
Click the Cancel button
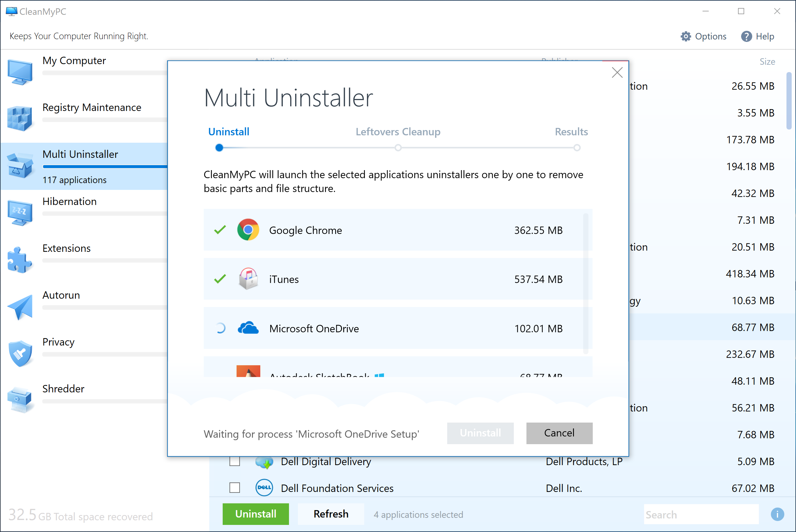point(559,433)
